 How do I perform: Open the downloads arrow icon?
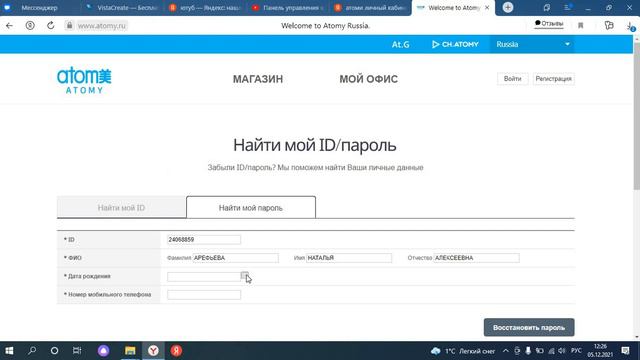(631, 26)
